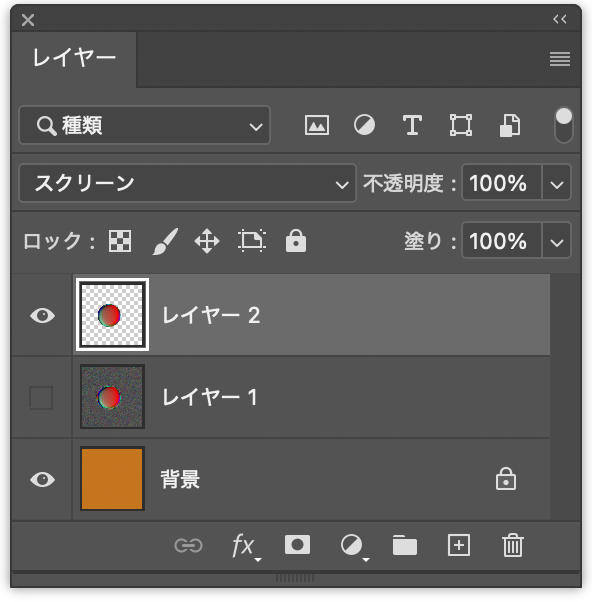The height and width of the screenshot is (602, 592).
Task: Expand the 不透明度 slider arrow
Action: click(x=556, y=183)
